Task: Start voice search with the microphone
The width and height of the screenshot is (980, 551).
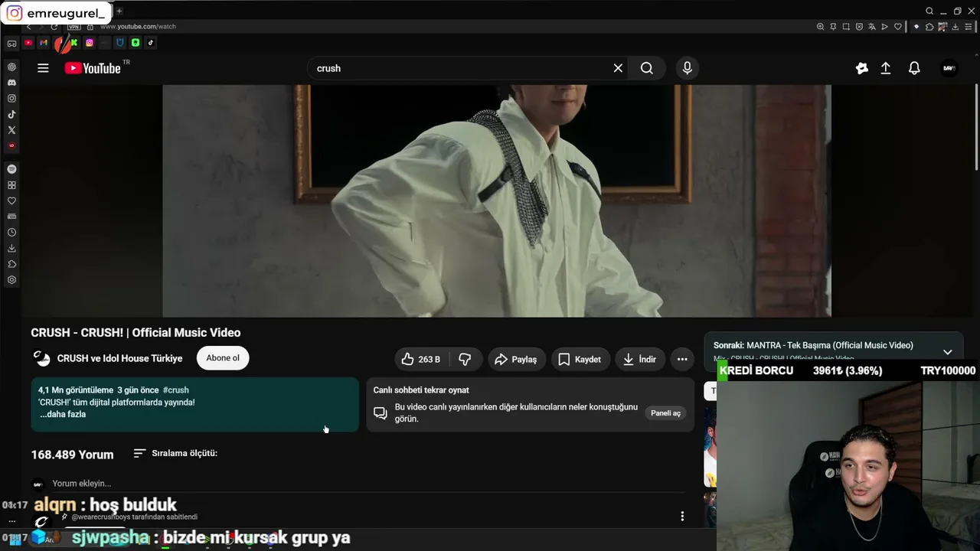Action: pos(687,68)
